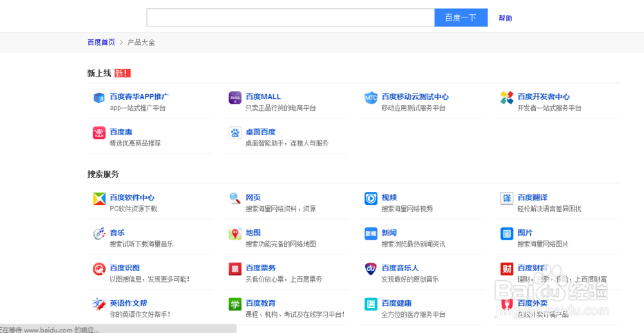
Task: Click the 视频 play icon
Action: (x=371, y=198)
